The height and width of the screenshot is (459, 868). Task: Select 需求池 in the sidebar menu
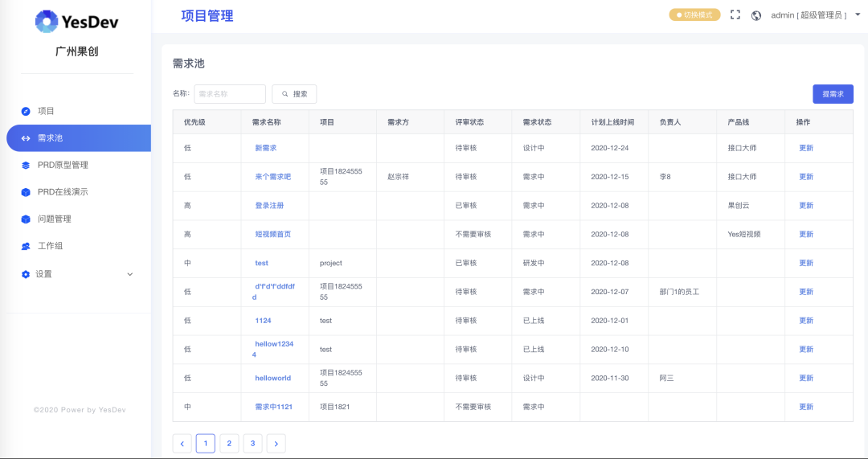pyautogui.click(x=79, y=138)
